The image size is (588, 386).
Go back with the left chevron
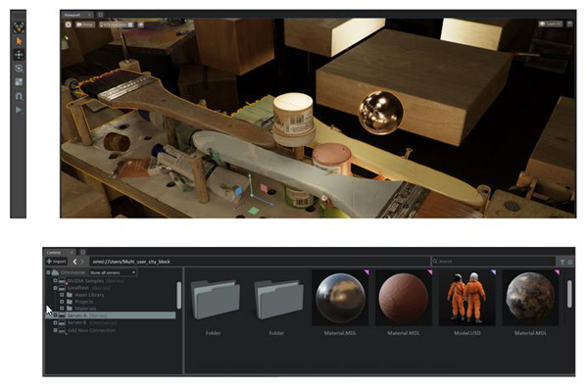[74, 262]
